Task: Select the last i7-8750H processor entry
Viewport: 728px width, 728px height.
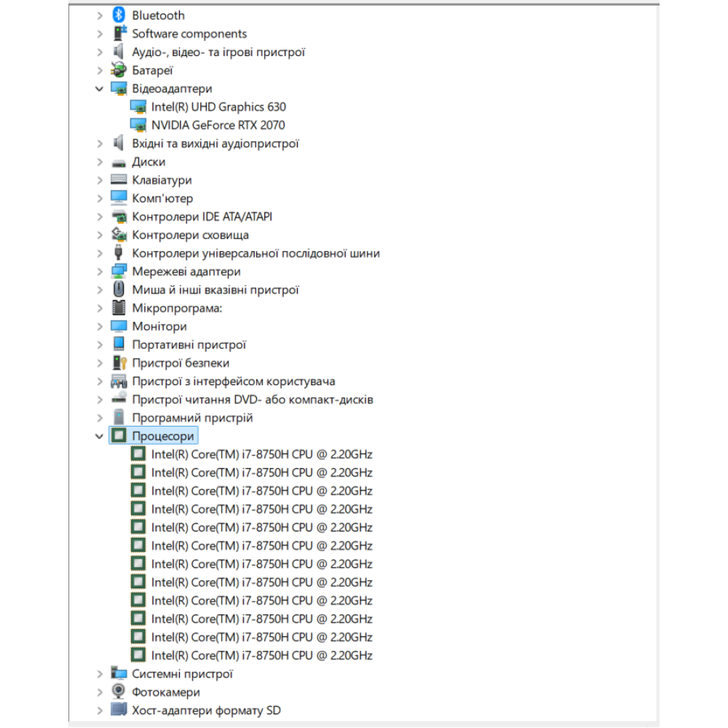Action: tap(261, 655)
